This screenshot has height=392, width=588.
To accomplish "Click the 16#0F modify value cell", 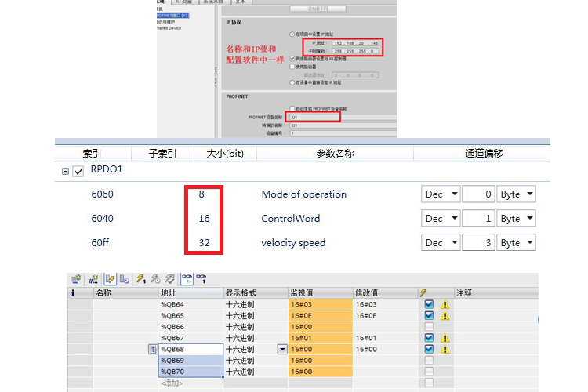I will coord(386,316).
